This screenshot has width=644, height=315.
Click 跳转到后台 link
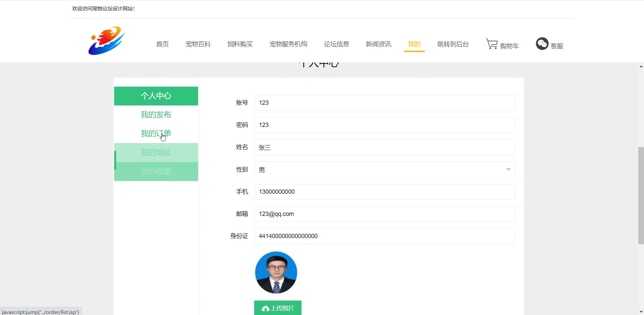click(x=453, y=44)
